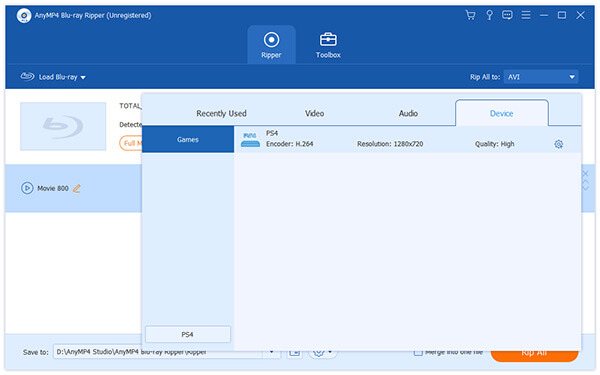Screen dimensions: 600x375
Task: Click Resolution: 1280x720 text
Action: (x=390, y=144)
